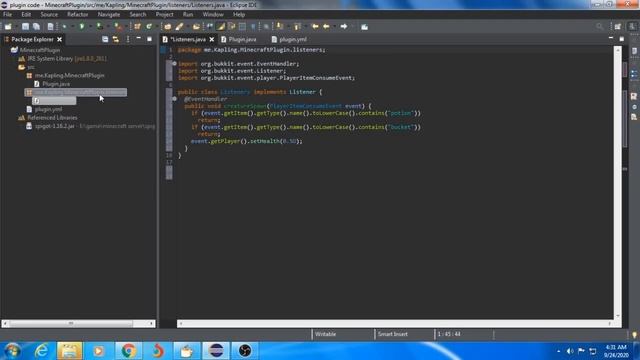Click the New wizard toolbar icon
This screenshot has height=360, width=640.
tap(8, 27)
